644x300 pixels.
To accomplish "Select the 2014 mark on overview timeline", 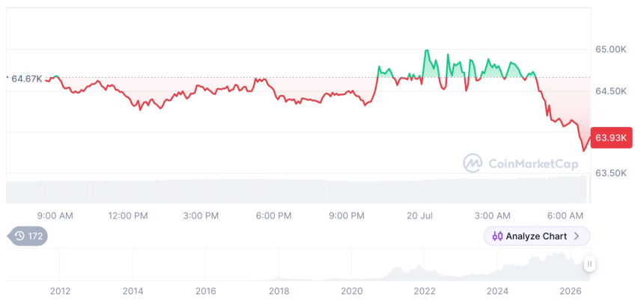I will [x=133, y=291].
